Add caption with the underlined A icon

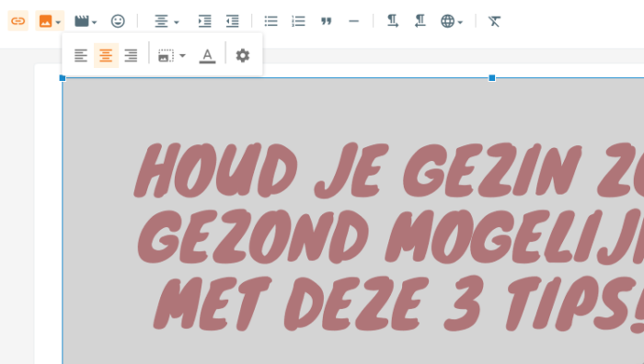point(207,55)
